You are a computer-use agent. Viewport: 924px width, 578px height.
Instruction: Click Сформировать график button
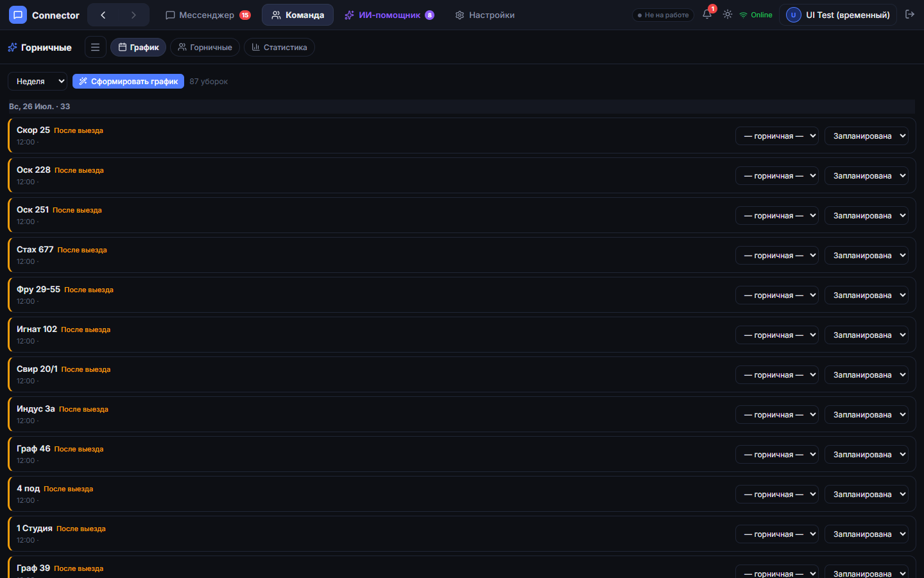pyautogui.click(x=128, y=81)
